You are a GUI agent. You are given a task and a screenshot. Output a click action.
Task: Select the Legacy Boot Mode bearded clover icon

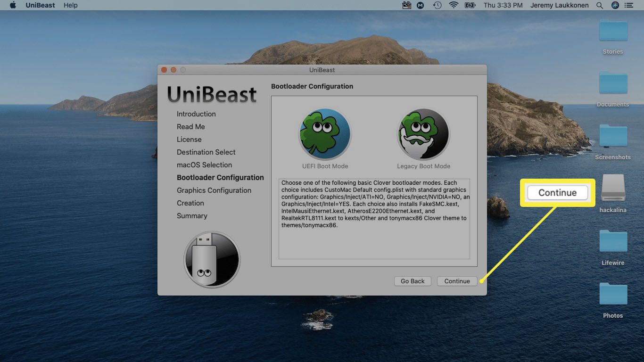(x=423, y=134)
